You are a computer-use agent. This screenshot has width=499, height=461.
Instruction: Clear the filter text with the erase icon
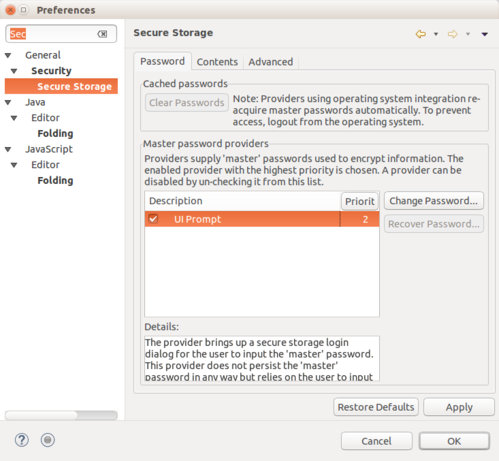[102, 34]
